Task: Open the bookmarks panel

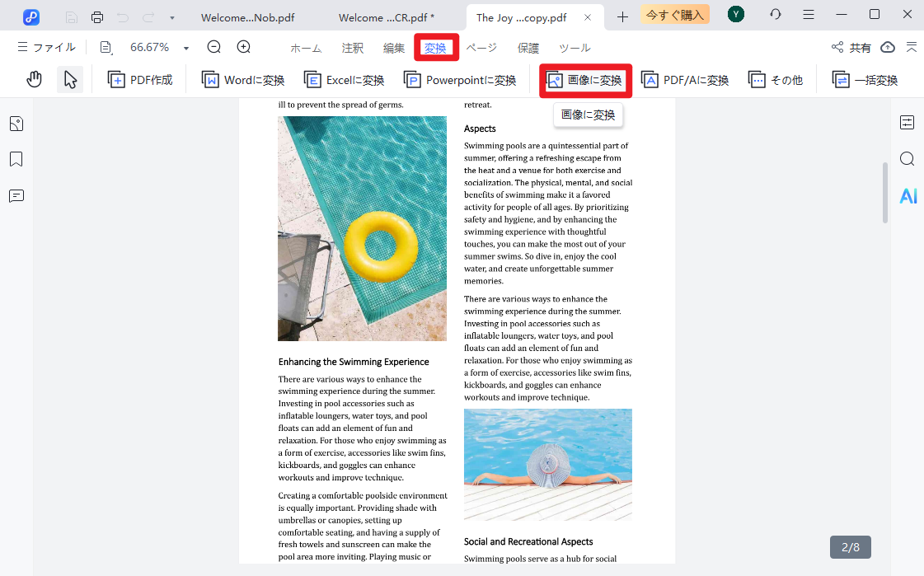Action: (16, 159)
